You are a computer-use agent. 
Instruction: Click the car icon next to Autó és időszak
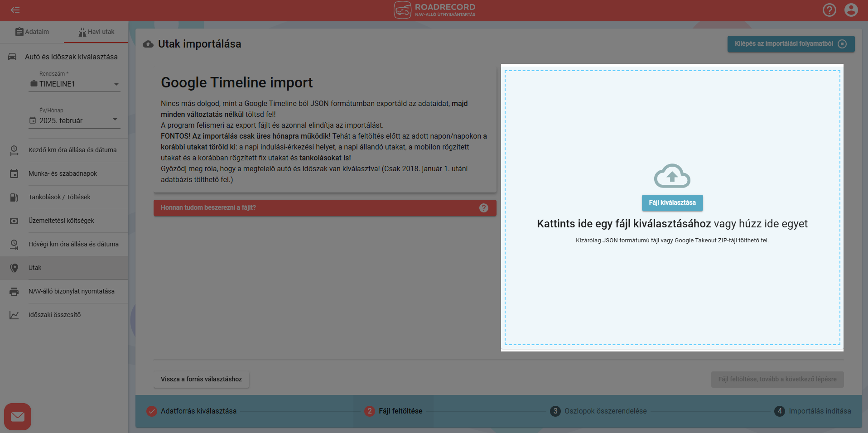(x=13, y=57)
